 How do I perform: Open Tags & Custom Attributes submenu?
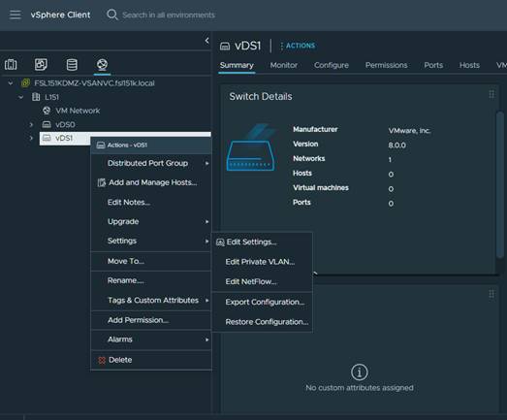[151, 301]
